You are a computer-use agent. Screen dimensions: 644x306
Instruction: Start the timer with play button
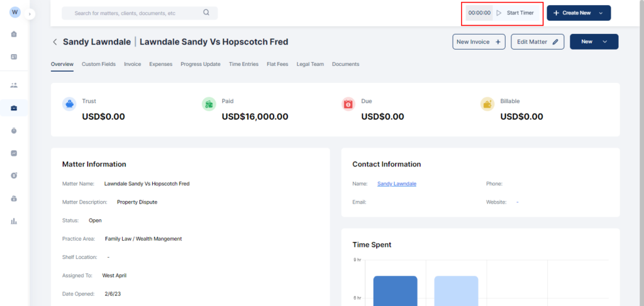click(499, 13)
